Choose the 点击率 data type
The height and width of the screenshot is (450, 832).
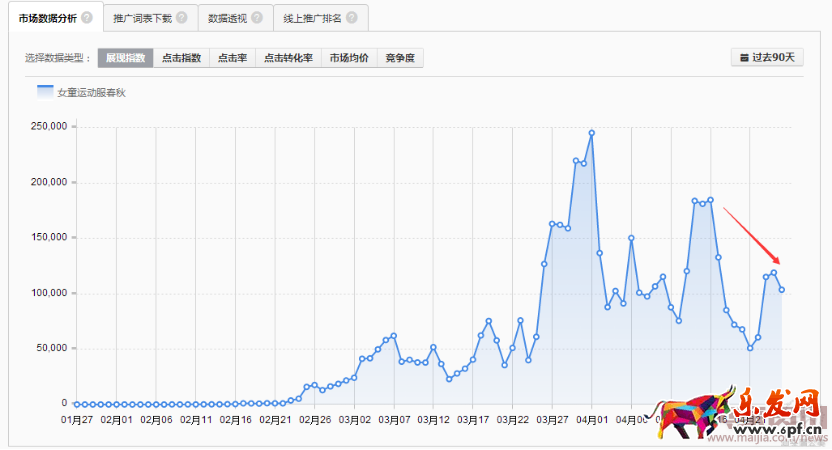click(x=232, y=58)
